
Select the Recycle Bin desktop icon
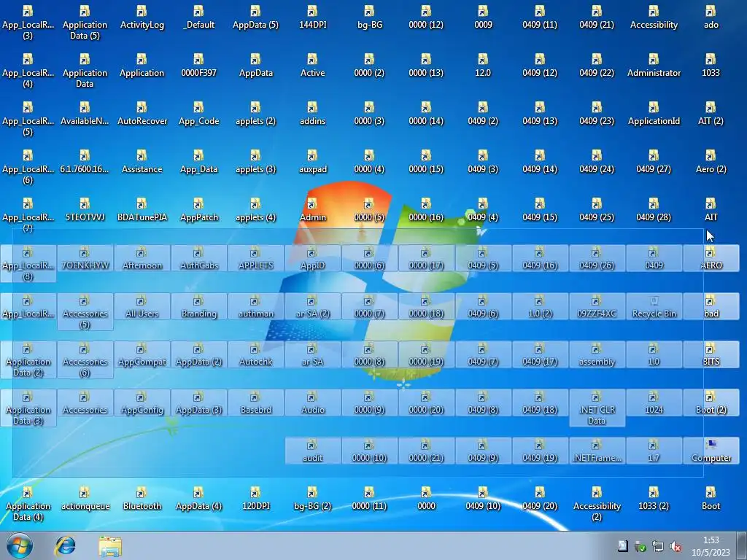(654, 307)
